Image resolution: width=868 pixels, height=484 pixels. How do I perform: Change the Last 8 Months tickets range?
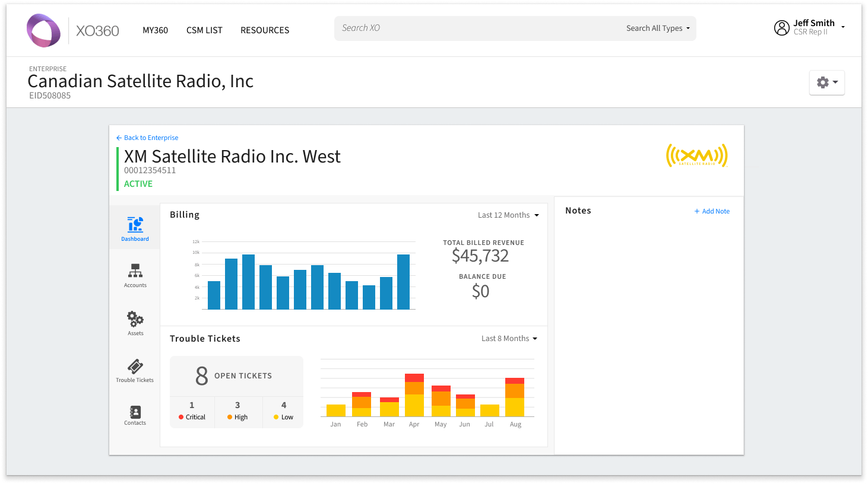point(509,339)
